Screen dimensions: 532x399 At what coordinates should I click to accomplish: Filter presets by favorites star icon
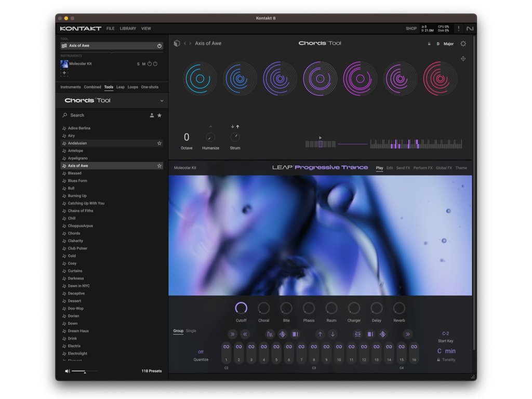[159, 115]
